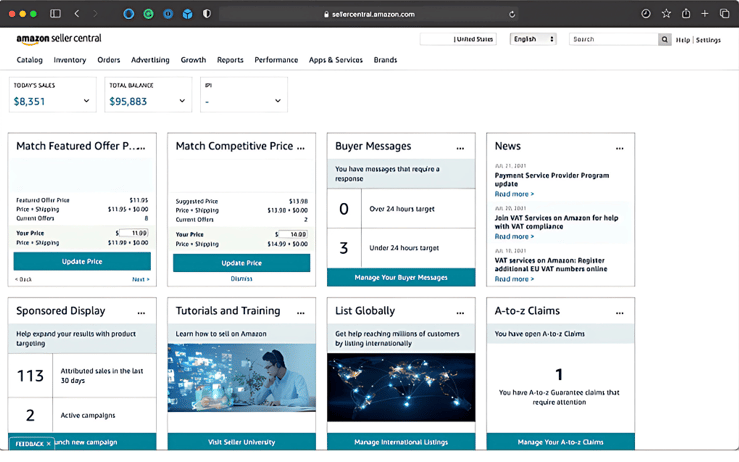Open a new tab with plus icon
This screenshot has height=462, width=739.
tap(705, 14)
